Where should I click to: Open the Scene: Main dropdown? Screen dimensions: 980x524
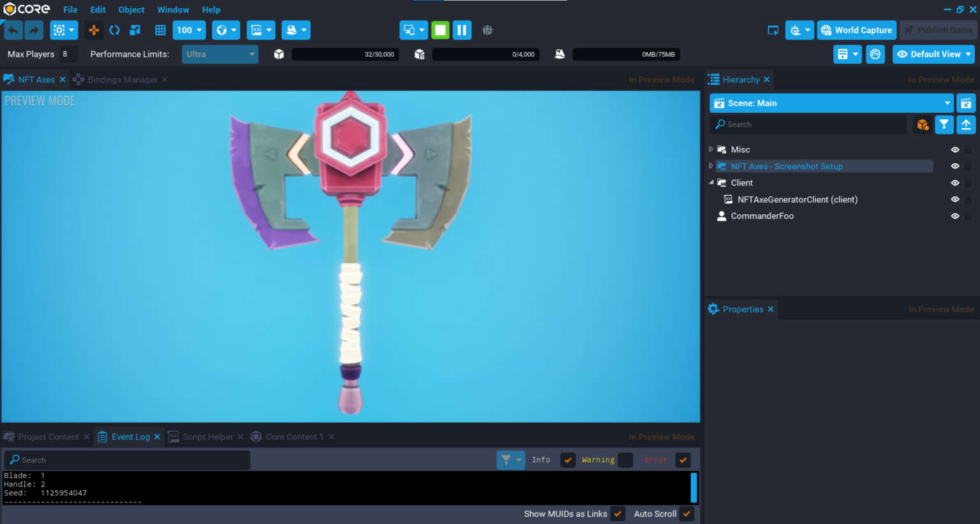pos(831,103)
